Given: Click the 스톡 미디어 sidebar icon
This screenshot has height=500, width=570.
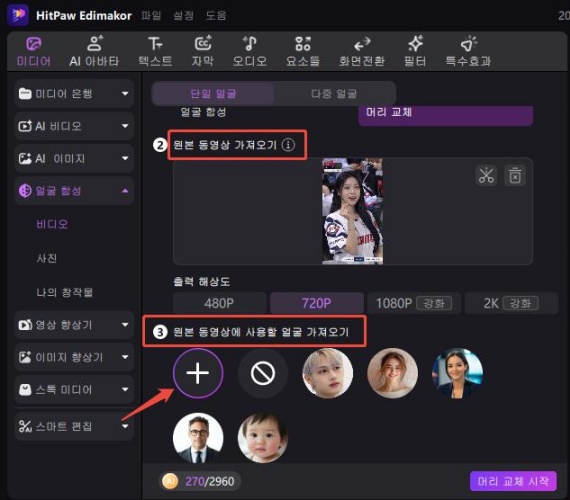Looking at the screenshot, I should (x=25, y=390).
